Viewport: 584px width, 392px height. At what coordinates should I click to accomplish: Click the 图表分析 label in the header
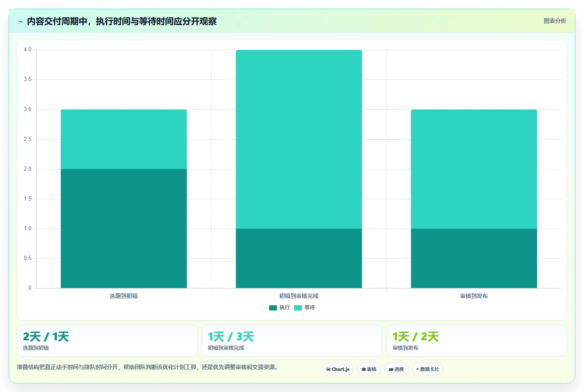click(x=555, y=21)
